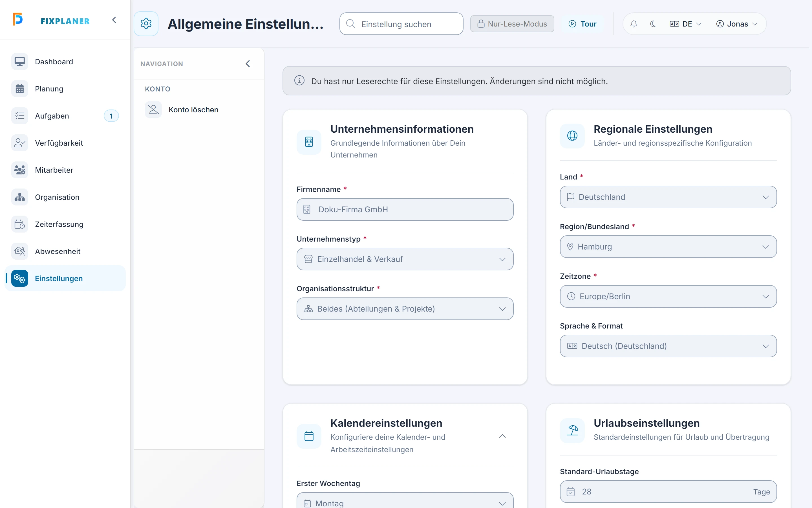Open the Land dropdown showing Deutschland
812x508 pixels.
[668, 197]
